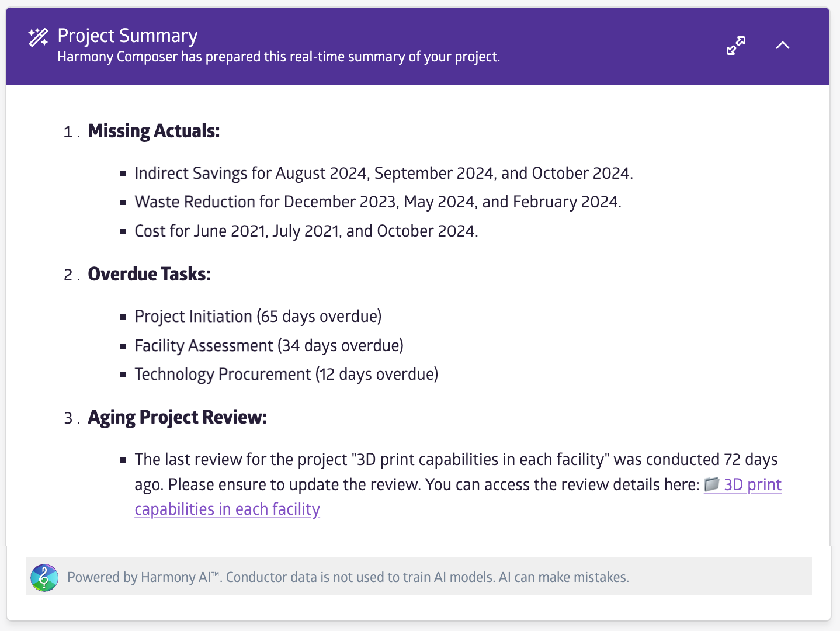Select the Project Initiation overdue task
This screenshot has height=631, width=840.
coord(258,317)
